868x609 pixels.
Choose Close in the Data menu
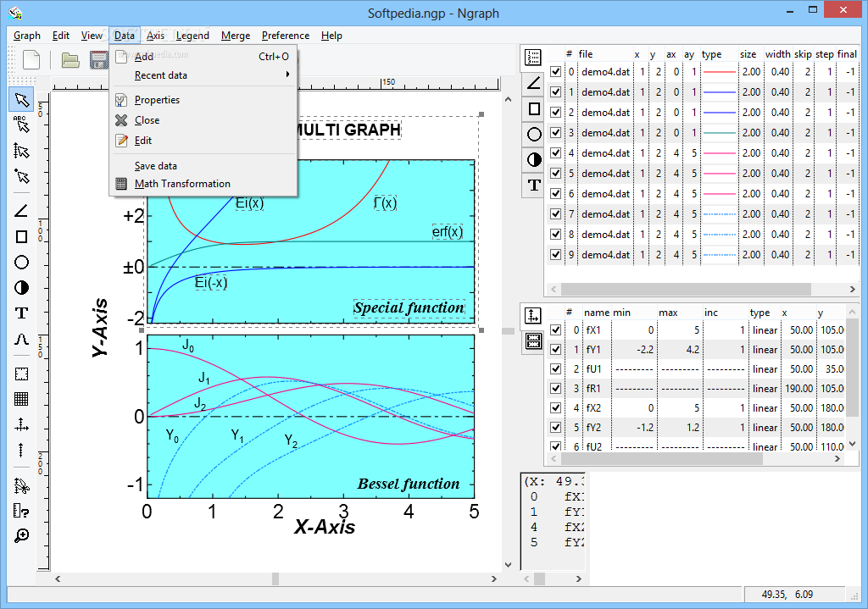click(x=203, y=120)
